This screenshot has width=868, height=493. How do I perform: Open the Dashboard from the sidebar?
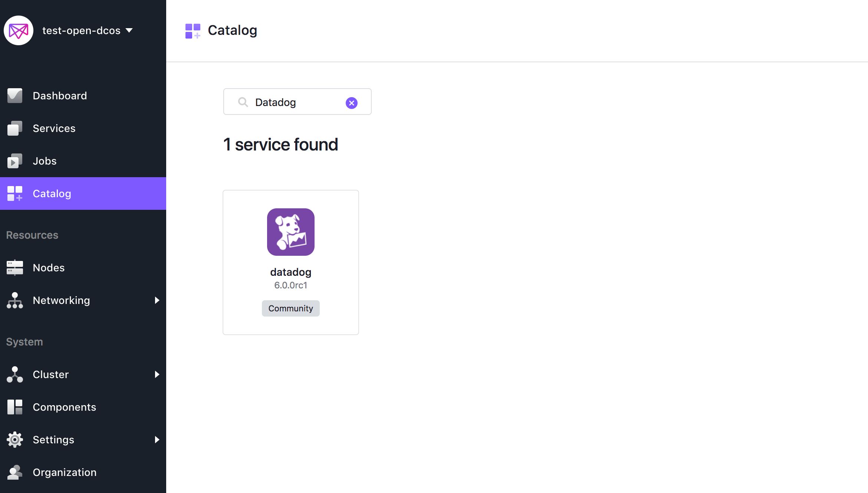(60, 95)
